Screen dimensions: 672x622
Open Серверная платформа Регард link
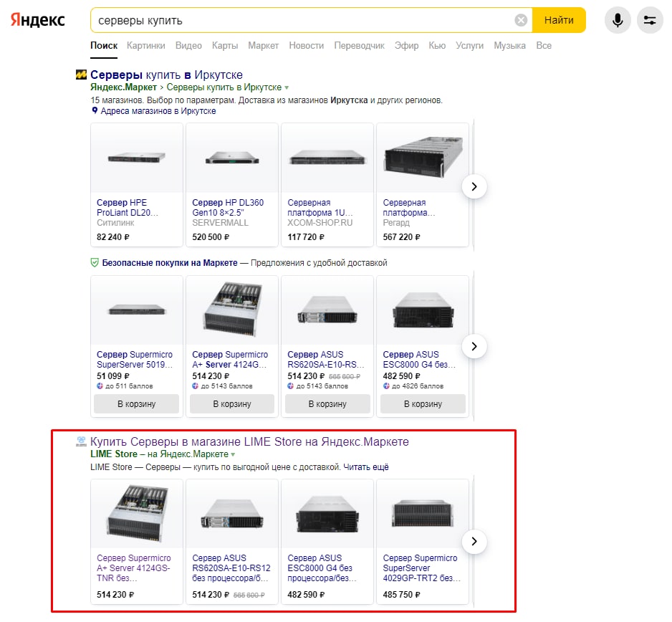tap(409, 208)
